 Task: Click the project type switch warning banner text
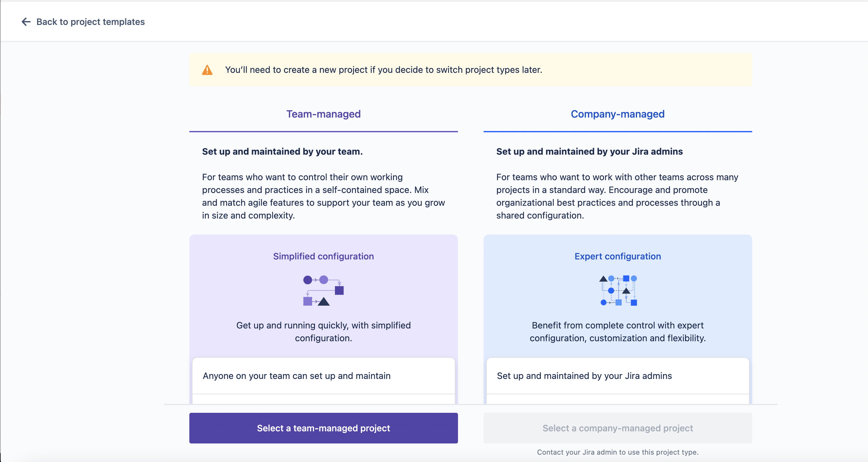(383, 70)
